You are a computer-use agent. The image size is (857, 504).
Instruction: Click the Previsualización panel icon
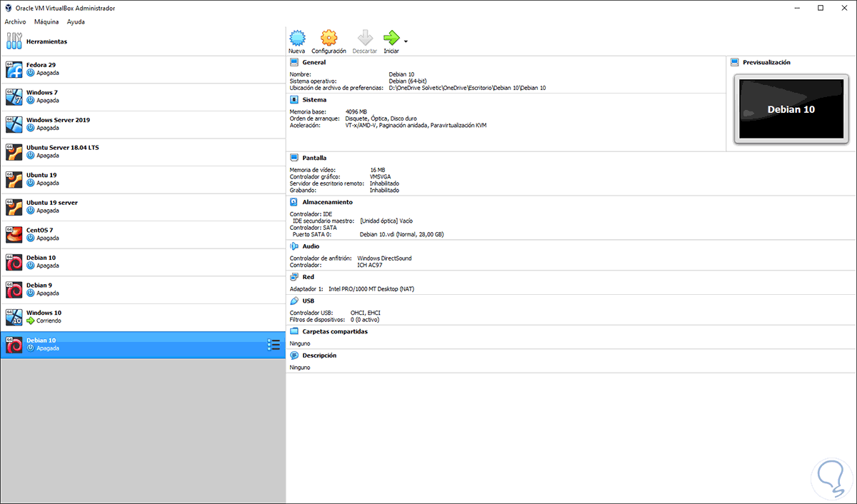(x=735, y=62)
